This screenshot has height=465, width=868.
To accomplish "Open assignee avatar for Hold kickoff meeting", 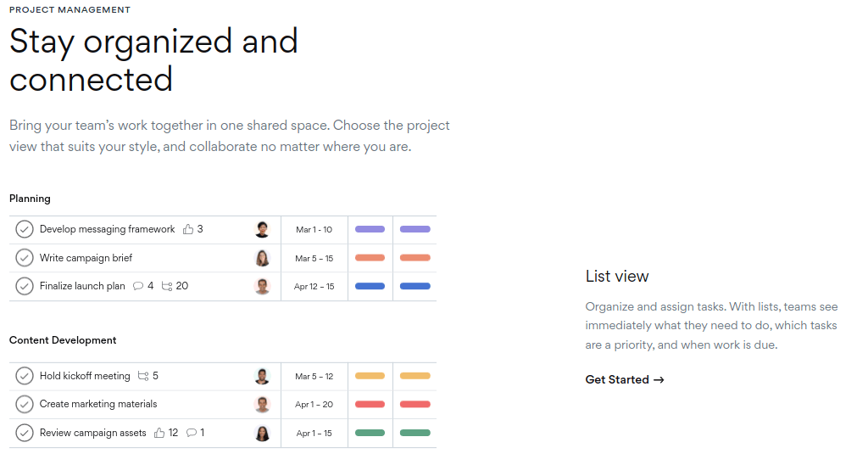I will 262,376.
